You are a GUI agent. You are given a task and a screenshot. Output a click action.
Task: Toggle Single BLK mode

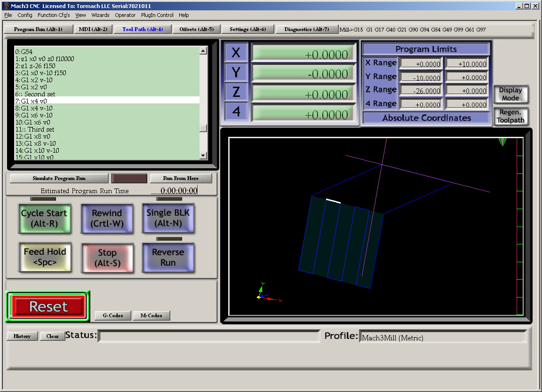click(x=168, y=218)
